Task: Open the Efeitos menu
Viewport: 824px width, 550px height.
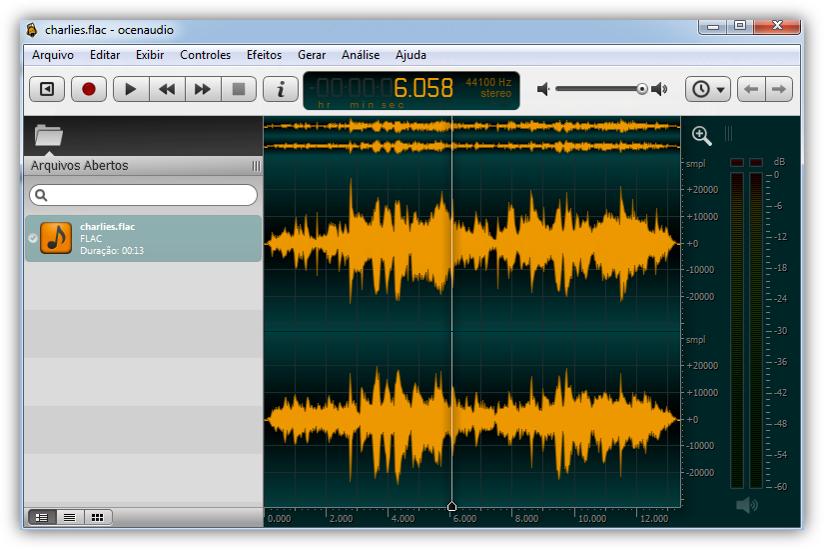Action: (x=264, y=55)
